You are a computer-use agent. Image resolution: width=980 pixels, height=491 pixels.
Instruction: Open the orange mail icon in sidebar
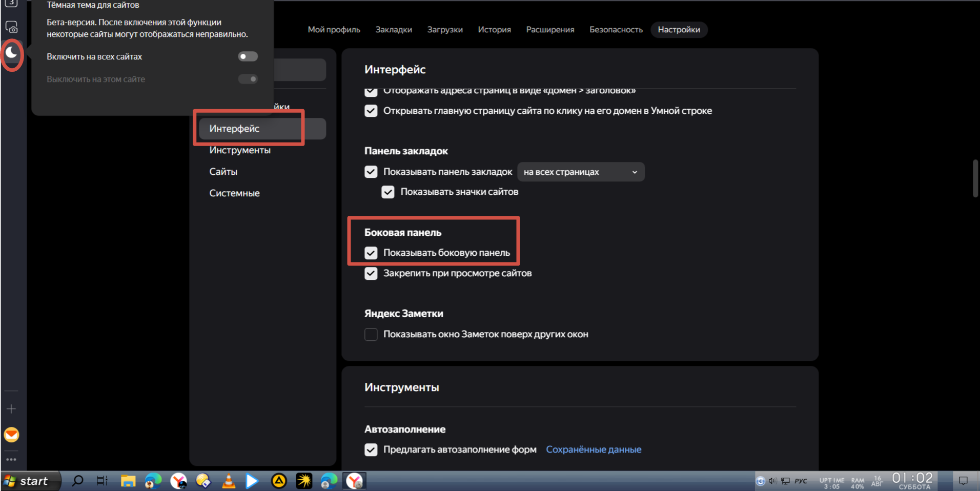[x=11, y=435]
